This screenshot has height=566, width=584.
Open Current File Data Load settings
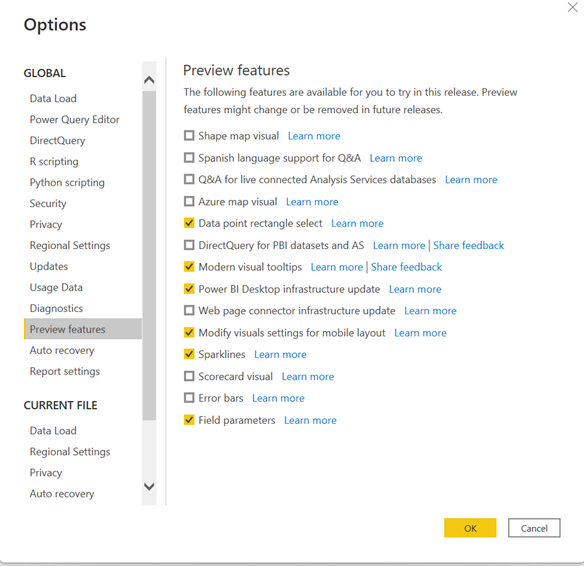click(x=83, y=430)
